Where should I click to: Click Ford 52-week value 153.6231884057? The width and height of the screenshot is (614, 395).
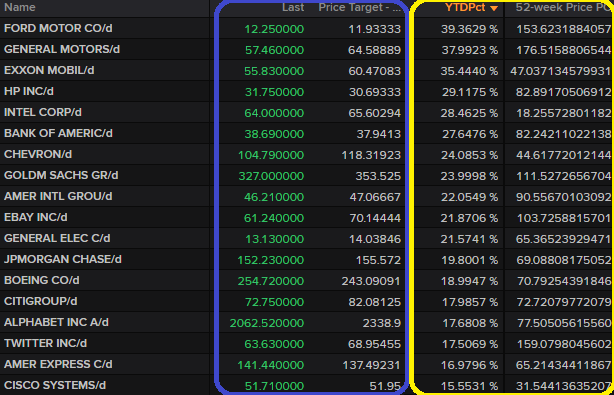tap(564, 29)
